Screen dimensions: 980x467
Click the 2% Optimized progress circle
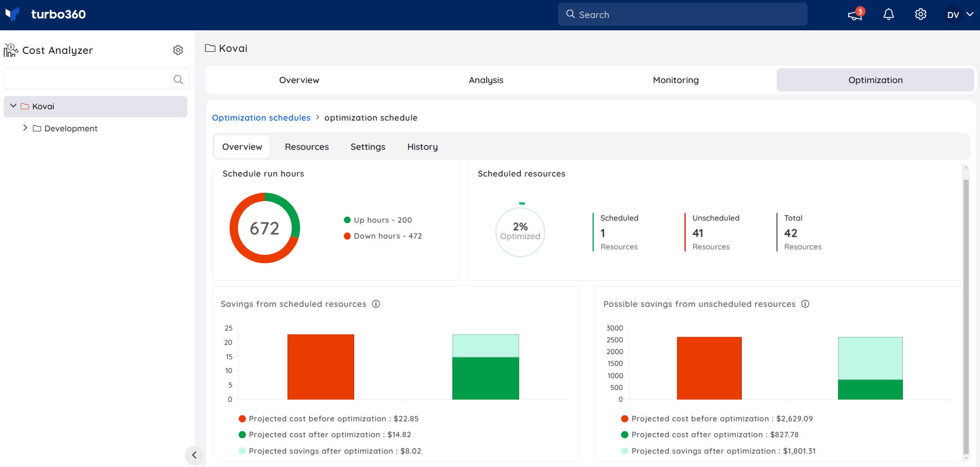[x=520, y=231]
